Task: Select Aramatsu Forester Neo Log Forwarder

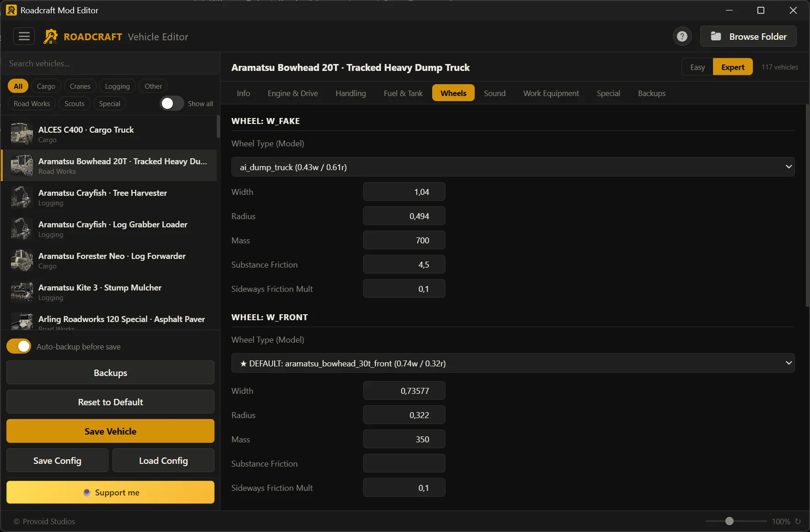Action: click(x=109, y=260)
